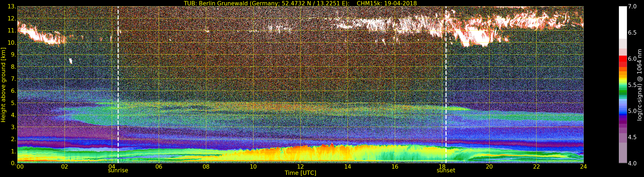
Task: Click the 'Height above ground [km]' axis label
Action: point(3,85)
